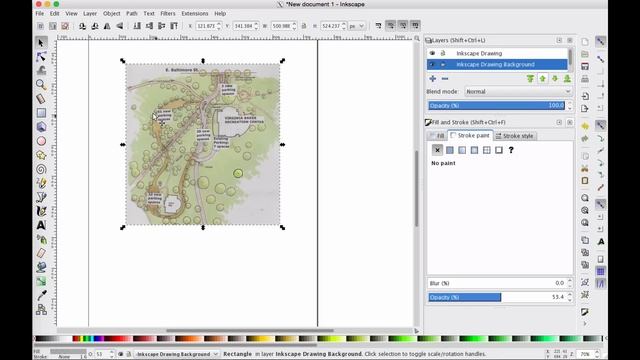Toggle lock on Inkscape Drawing layer
The width and height of the screenshot is (640, 360).
443,53
